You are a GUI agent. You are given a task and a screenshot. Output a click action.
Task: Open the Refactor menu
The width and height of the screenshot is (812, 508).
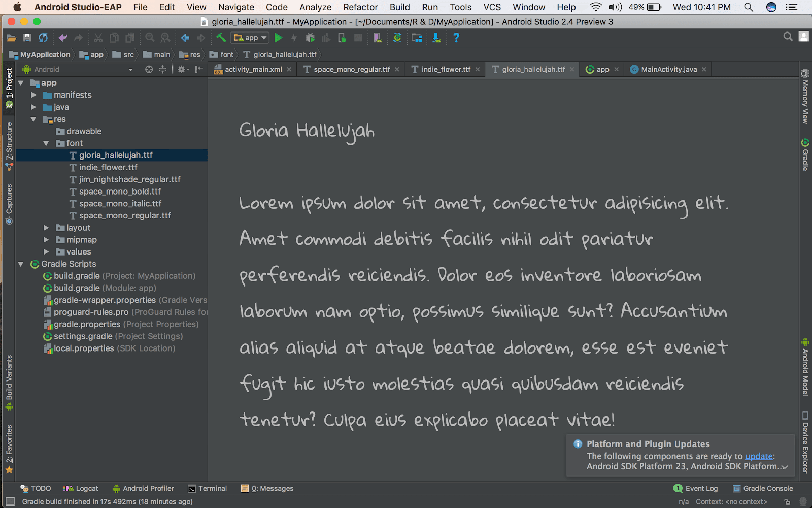(360, 7)
